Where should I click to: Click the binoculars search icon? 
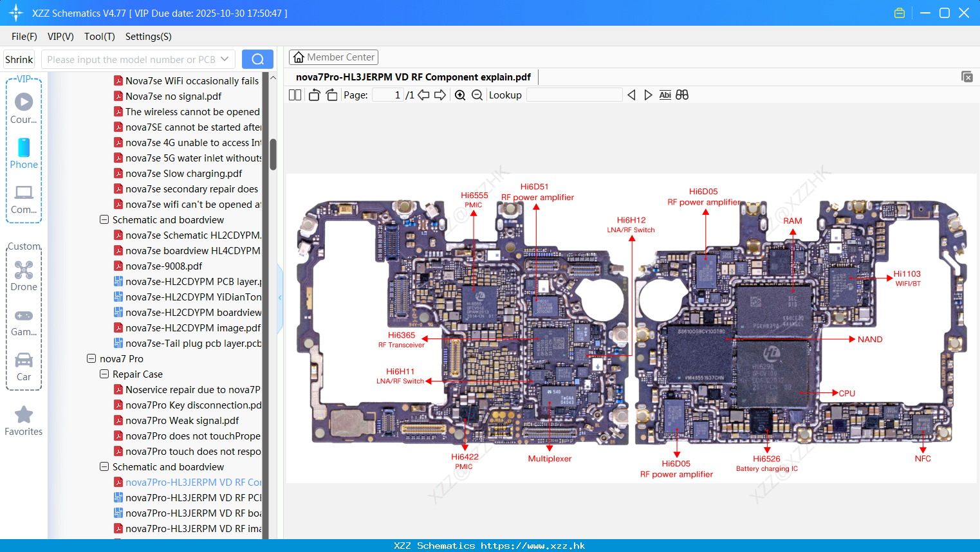tap(682, 95)
